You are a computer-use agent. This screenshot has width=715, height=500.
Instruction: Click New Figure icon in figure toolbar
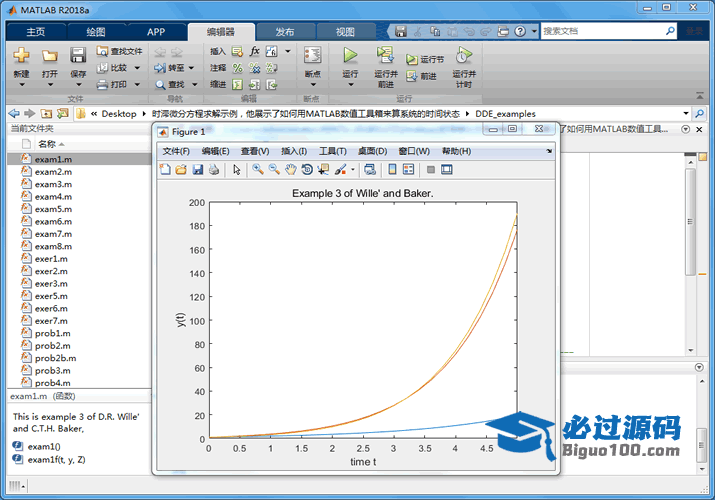pyautogui.click(x=165, y=170)
